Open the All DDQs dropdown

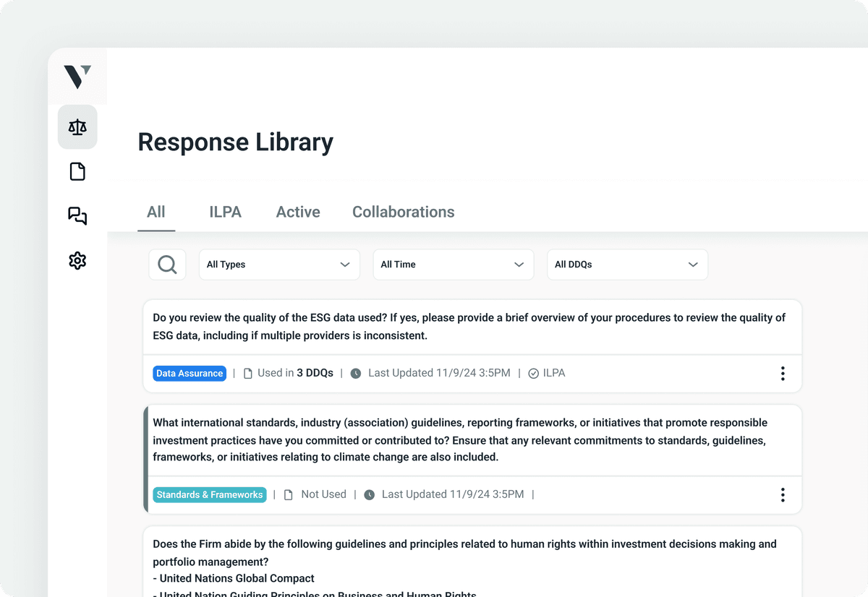627,264
